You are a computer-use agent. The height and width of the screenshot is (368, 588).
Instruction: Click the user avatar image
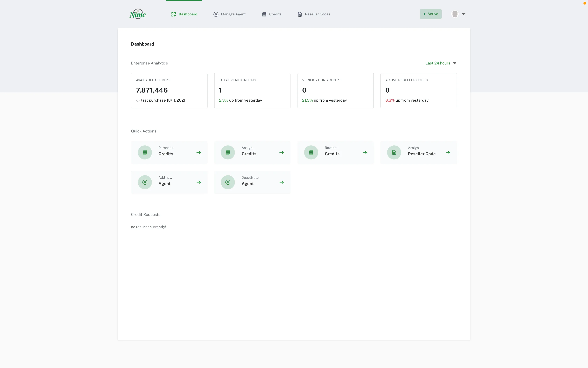[x=455, y=14]
